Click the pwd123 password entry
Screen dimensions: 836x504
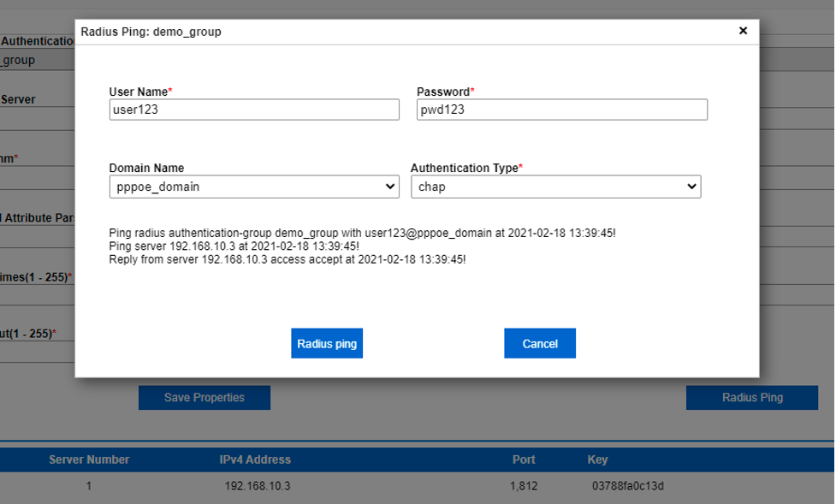click(x=560, y=109)
